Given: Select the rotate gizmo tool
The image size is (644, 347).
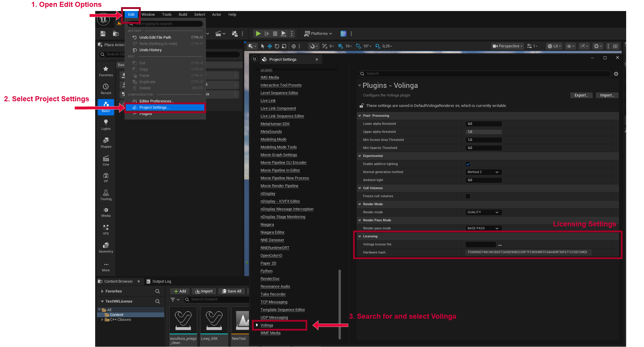Looking at the screenshot, I should (x=277, y=46).
